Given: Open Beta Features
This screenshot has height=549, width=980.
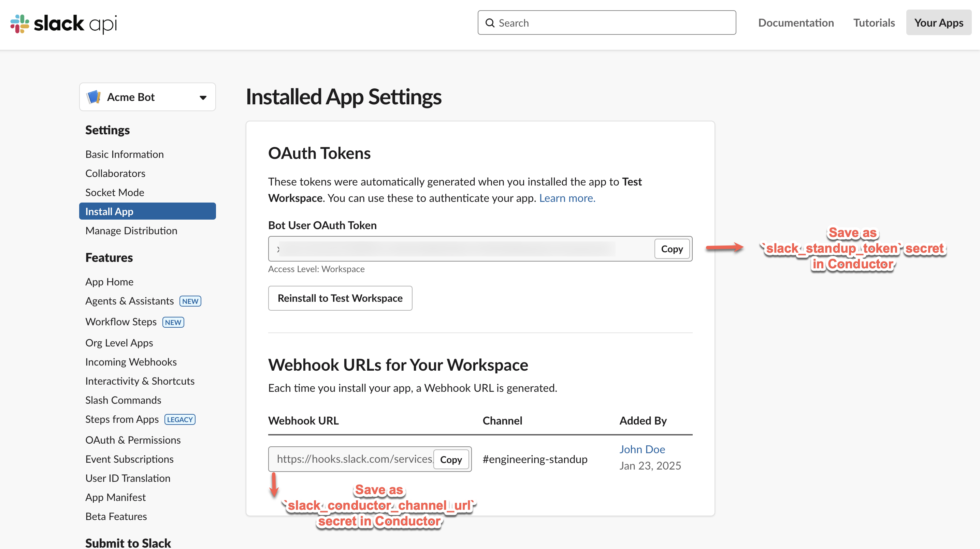Looking at the screenshot, I should tap(116, 516).
